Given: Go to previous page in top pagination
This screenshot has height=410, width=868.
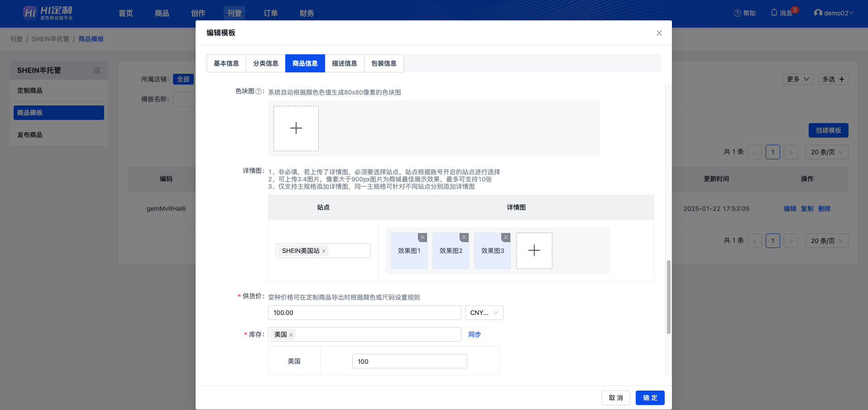Looking at the screenshot, I should point(755,152).
